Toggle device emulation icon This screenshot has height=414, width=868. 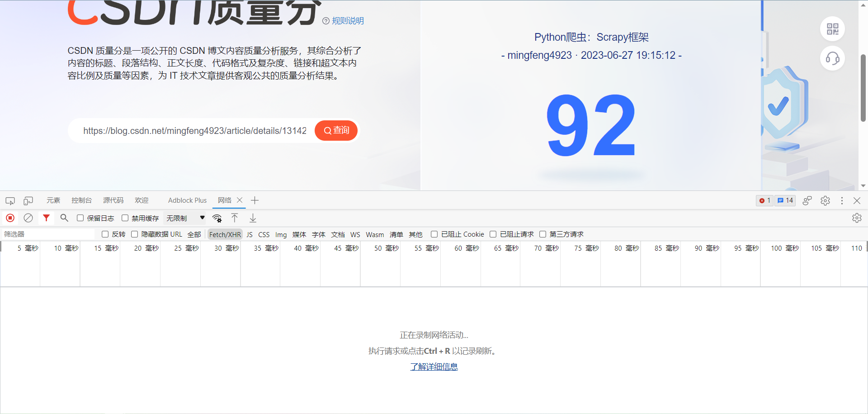tap(28, 200)
